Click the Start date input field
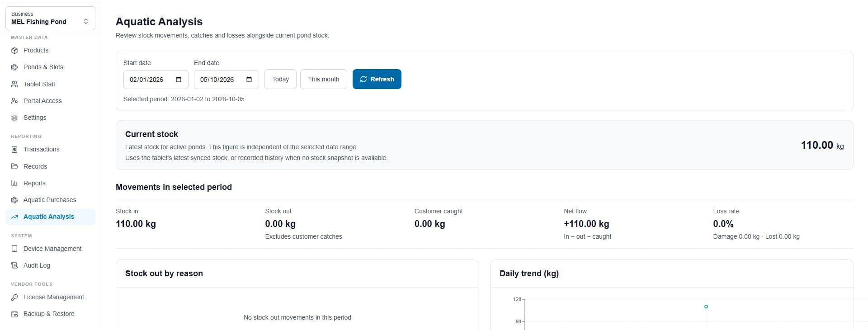The image size is (868, 330). (156, 80)
